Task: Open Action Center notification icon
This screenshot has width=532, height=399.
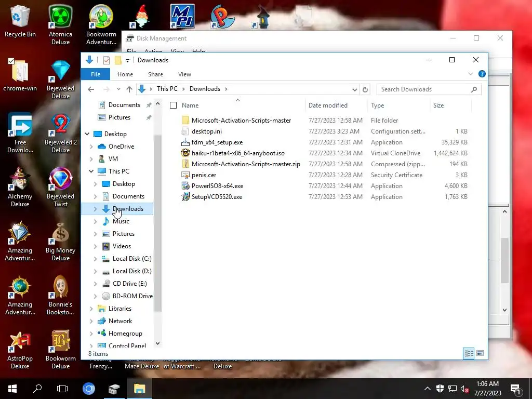Action: tap(515, 389)
